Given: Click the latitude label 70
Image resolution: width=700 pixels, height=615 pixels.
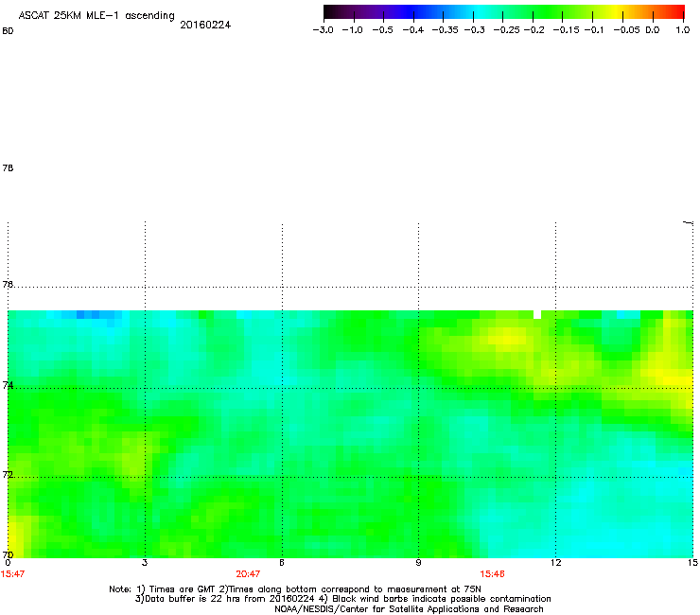Looking at the screenshot, I should point(8,554).
